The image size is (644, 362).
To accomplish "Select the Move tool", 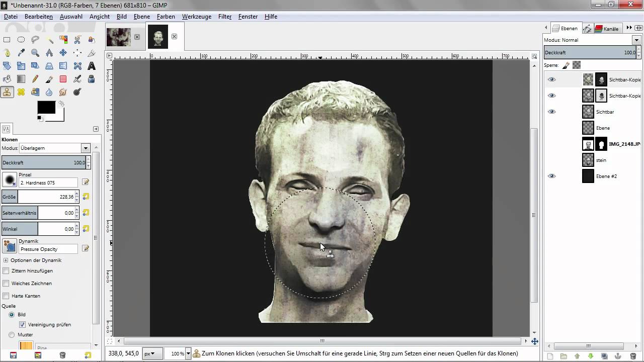I will click(63, 52).
